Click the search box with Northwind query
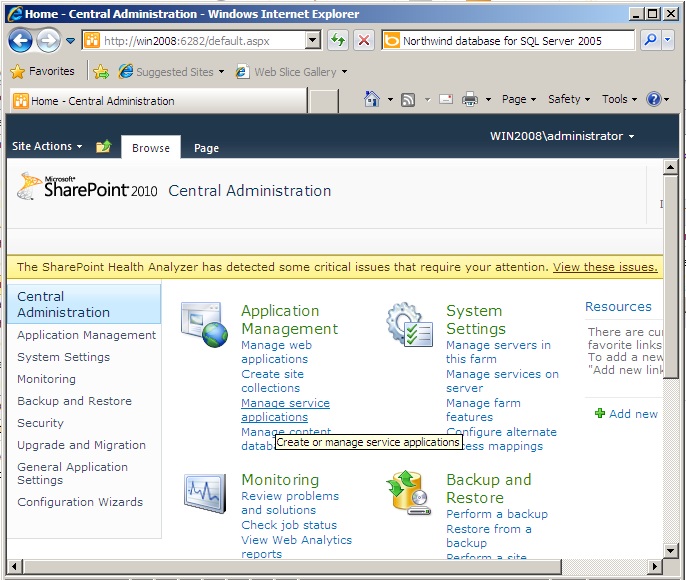The image size is (686, 580). (509, 41)
